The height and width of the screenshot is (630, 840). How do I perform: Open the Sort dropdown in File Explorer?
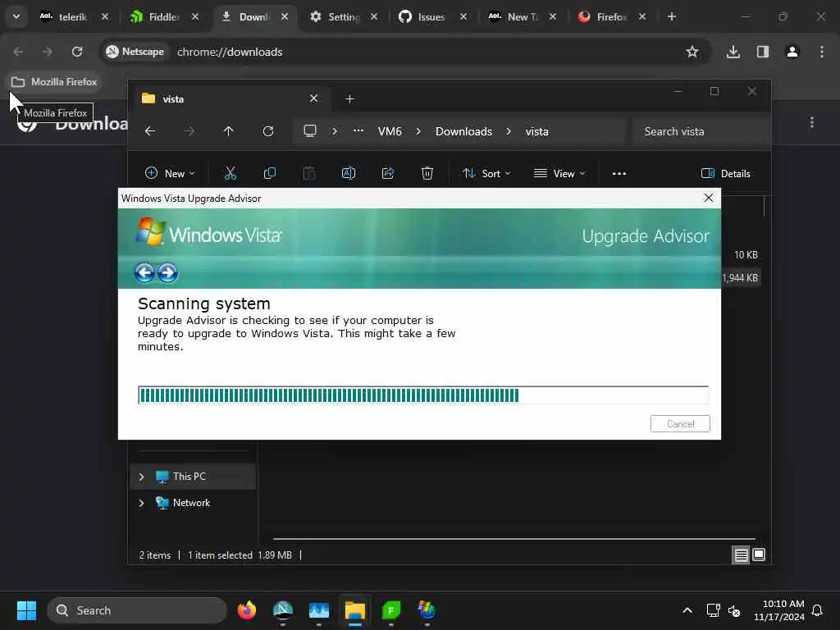[x=486, y=173]
